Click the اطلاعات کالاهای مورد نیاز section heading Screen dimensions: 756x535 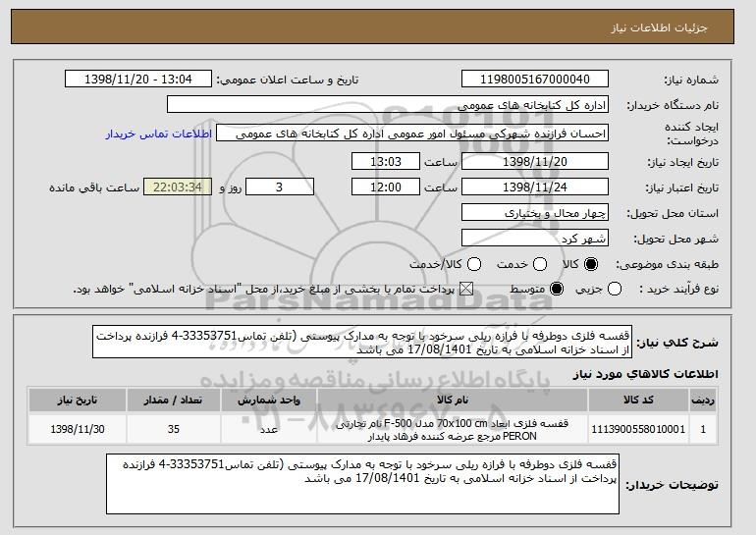pyautogui.click(x=645, y=374)
